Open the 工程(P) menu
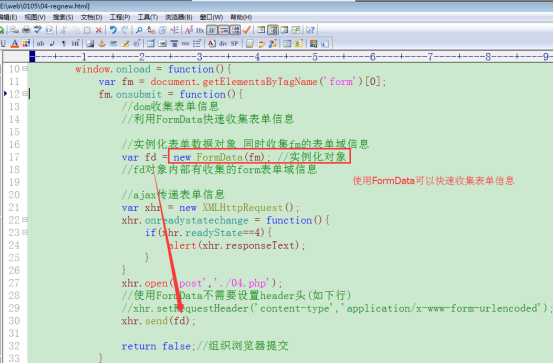 [x=120, y=17]
